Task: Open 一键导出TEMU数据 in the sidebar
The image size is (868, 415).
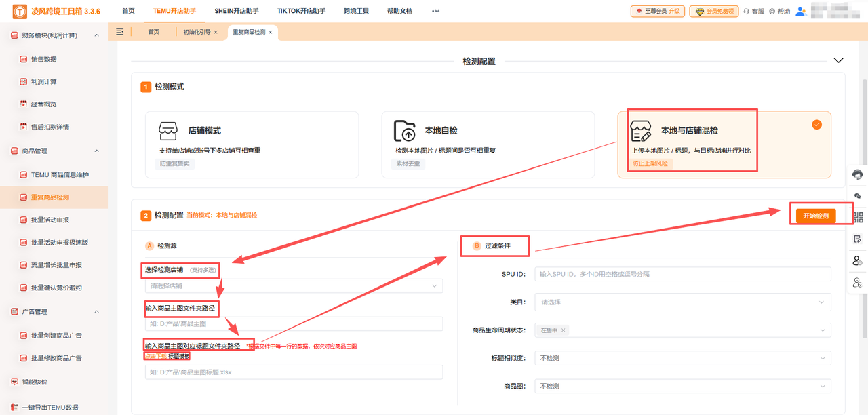Action: click(x=50, y=407)
